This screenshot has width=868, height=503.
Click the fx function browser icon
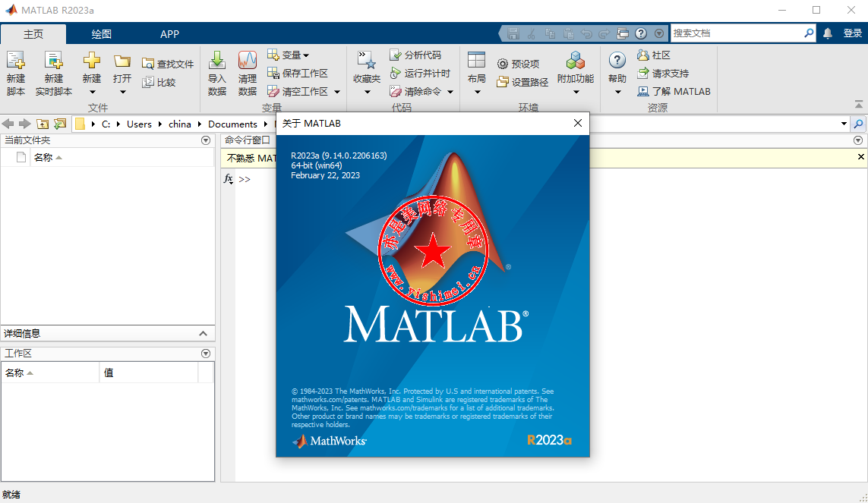(228, 178)
